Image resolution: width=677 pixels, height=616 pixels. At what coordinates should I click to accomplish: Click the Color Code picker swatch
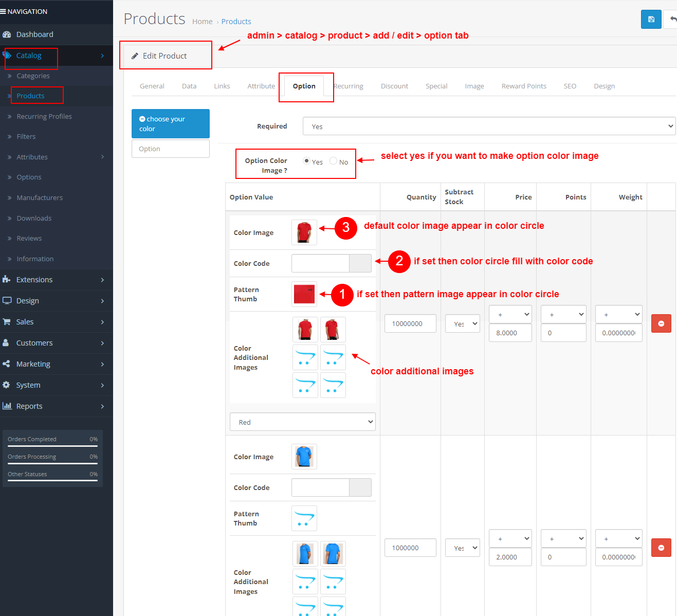(360, 263)
